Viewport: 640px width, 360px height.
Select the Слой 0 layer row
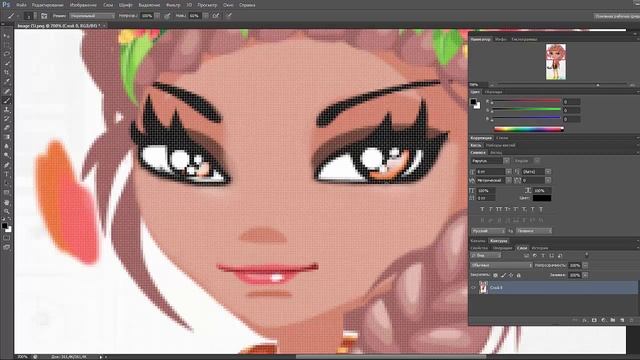554,288
